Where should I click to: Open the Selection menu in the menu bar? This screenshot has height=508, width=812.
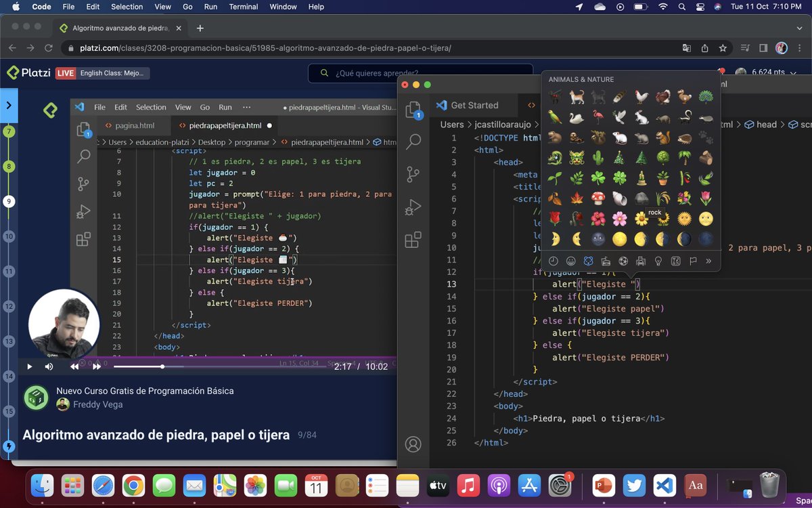click(x=127, y=7)
